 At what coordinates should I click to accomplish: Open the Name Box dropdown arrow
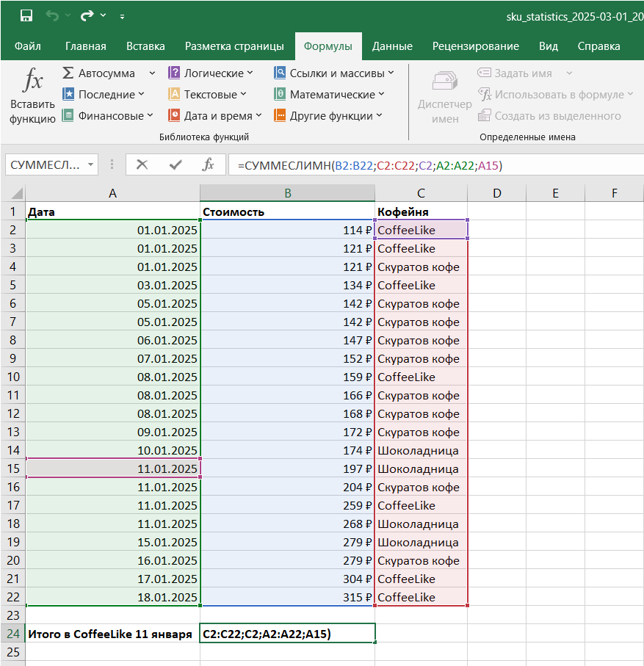[x=91, y=165]
